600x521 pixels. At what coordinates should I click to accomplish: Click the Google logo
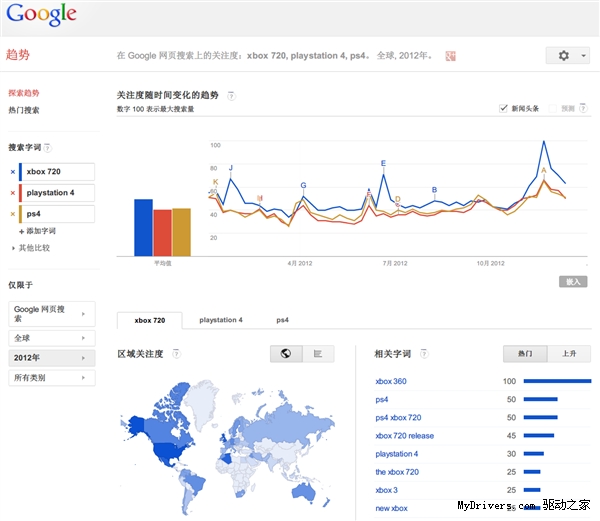[x=41, y=14]
